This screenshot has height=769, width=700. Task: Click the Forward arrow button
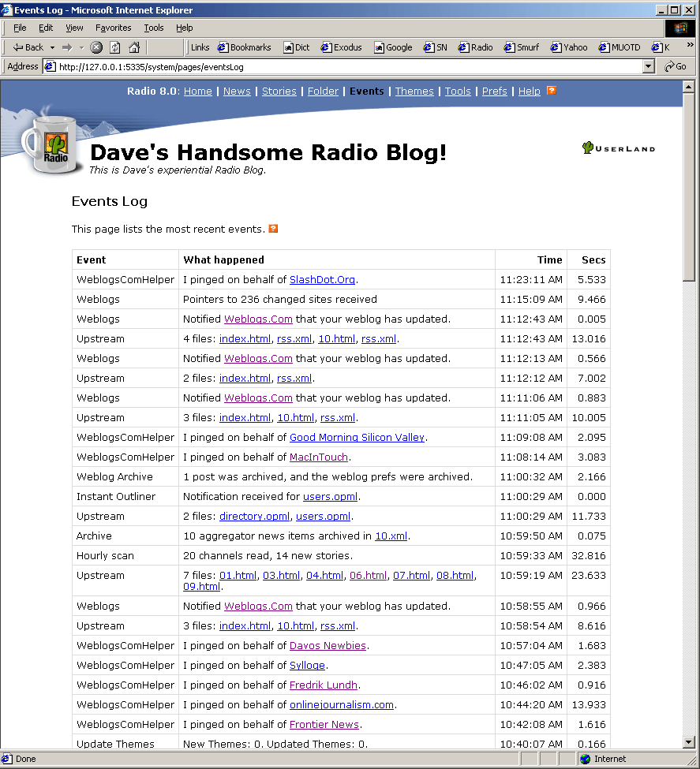pos(67,47)
